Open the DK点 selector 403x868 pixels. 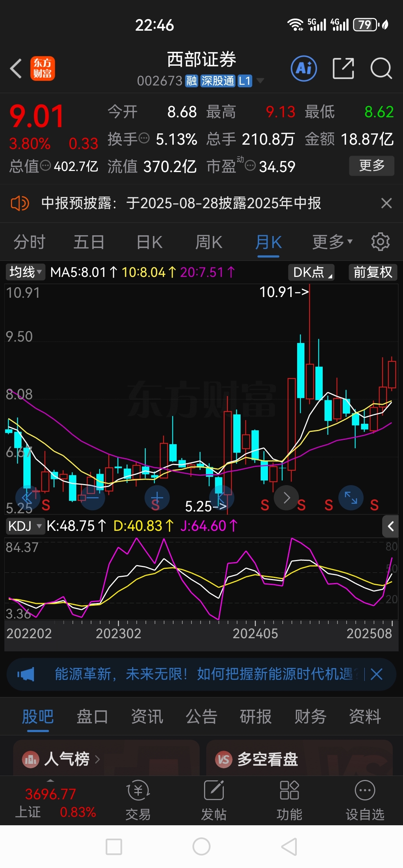point(311,272)
